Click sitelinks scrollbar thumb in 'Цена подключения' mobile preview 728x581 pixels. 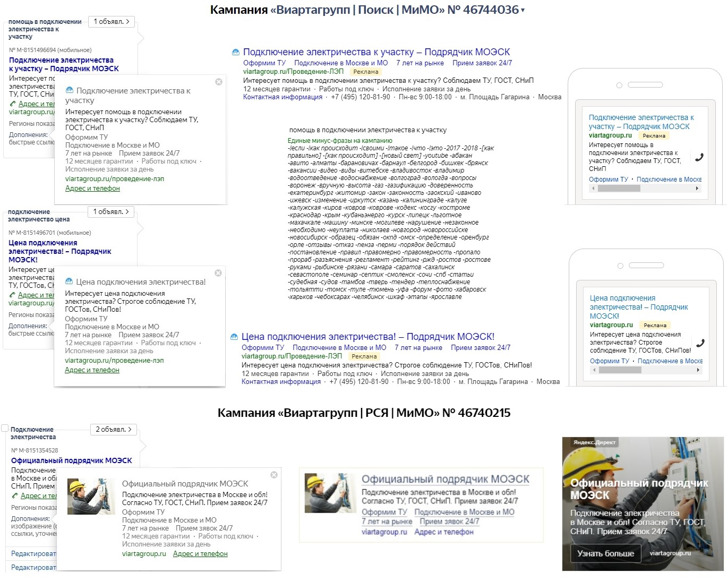620,370
